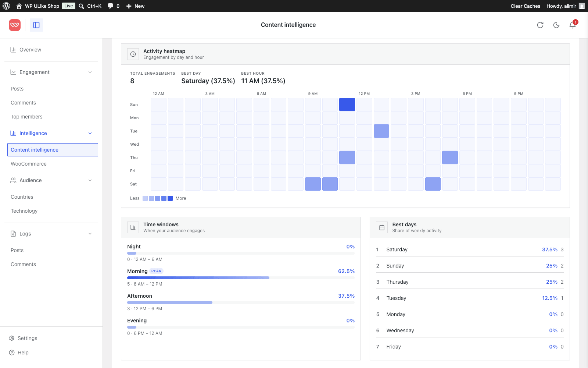Viewport: 588px width, 368px height.
Task: Collapse the Logs section chevron
Action: click(90, 234)
